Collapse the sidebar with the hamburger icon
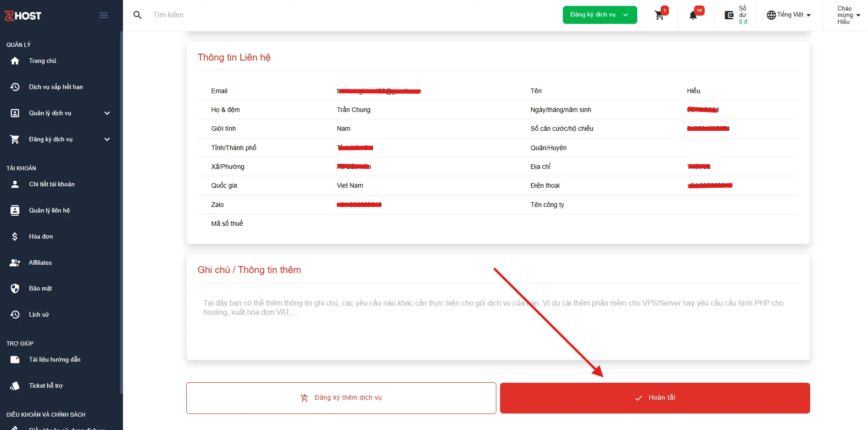Image resolution: width=868 pixels, height=430 pixels. coord(104,15)
